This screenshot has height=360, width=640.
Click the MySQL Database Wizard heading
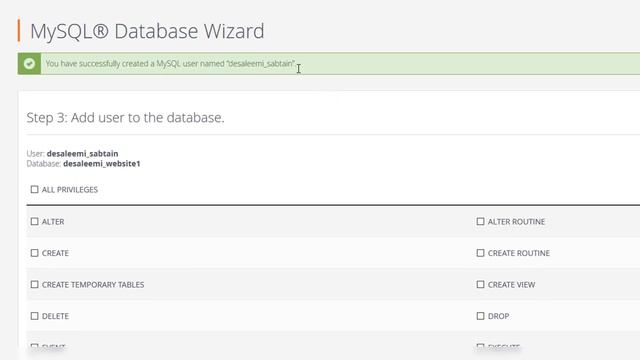tap(147, 31)
